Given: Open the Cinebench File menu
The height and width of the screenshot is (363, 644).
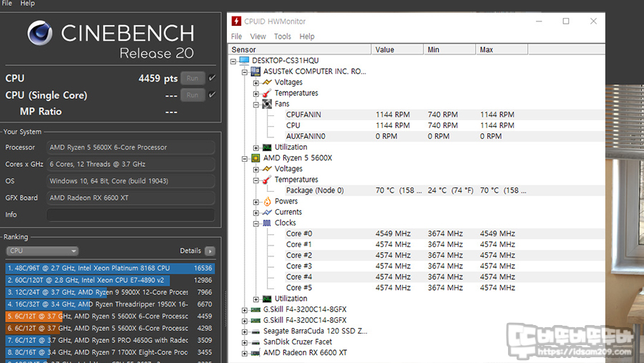Looking at the screenshot, I should point(7,4).
